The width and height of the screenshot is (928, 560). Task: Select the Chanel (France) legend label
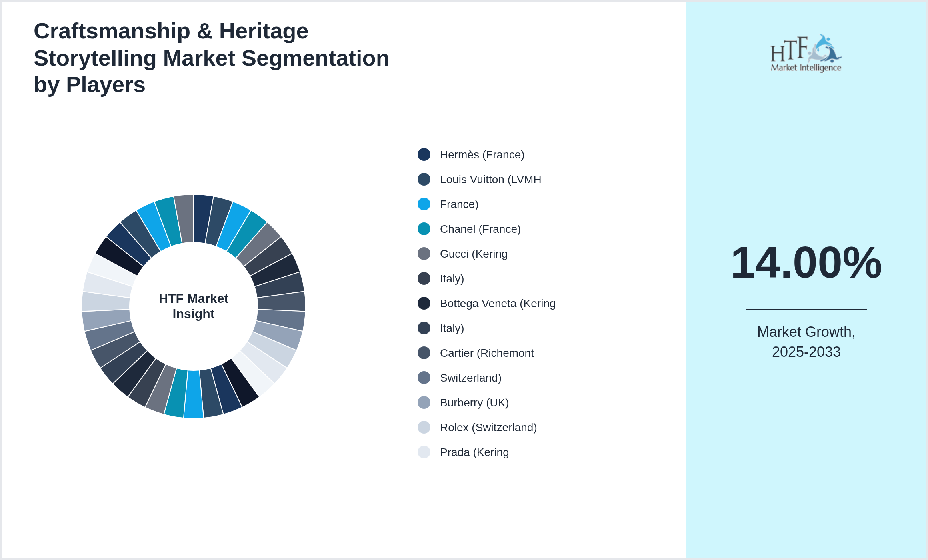point(480,229)
